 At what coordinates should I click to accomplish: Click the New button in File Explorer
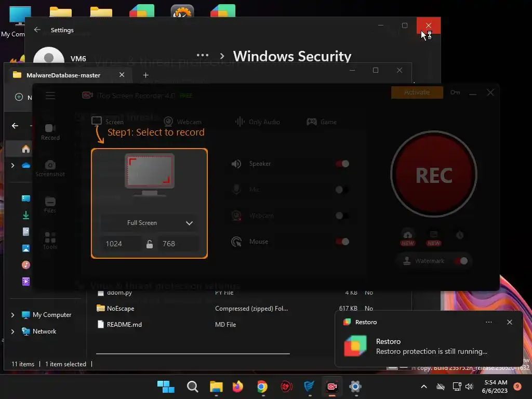(x=23, y=97)
